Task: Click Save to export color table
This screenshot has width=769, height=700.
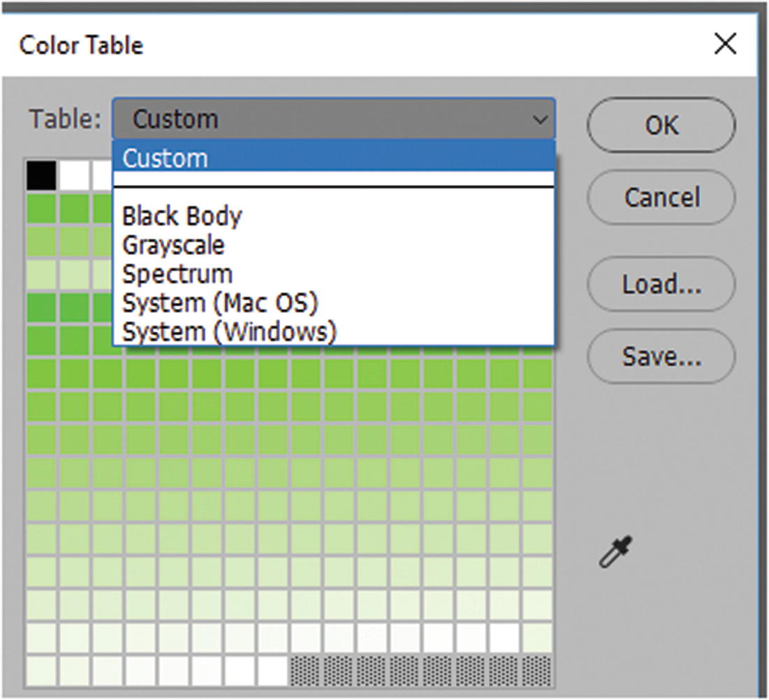Action: pos(661,357)
